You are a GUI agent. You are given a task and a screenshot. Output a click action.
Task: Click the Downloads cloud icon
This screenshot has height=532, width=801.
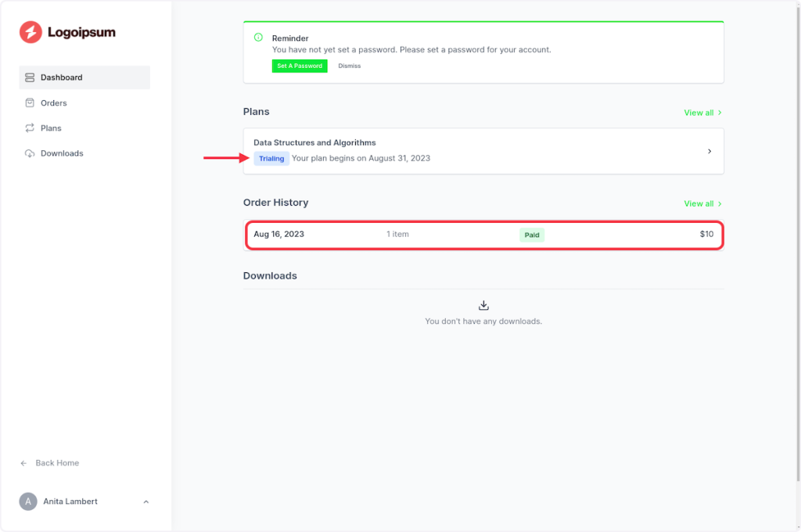pos(30,153)
